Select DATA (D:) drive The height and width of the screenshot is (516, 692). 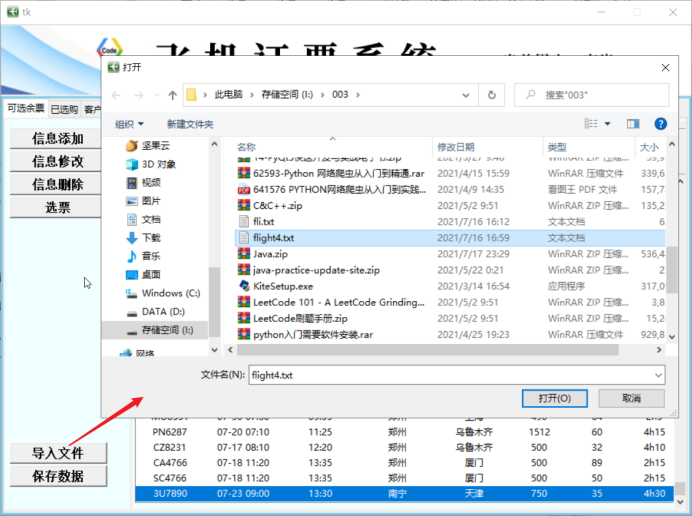(x=156, y=312)
